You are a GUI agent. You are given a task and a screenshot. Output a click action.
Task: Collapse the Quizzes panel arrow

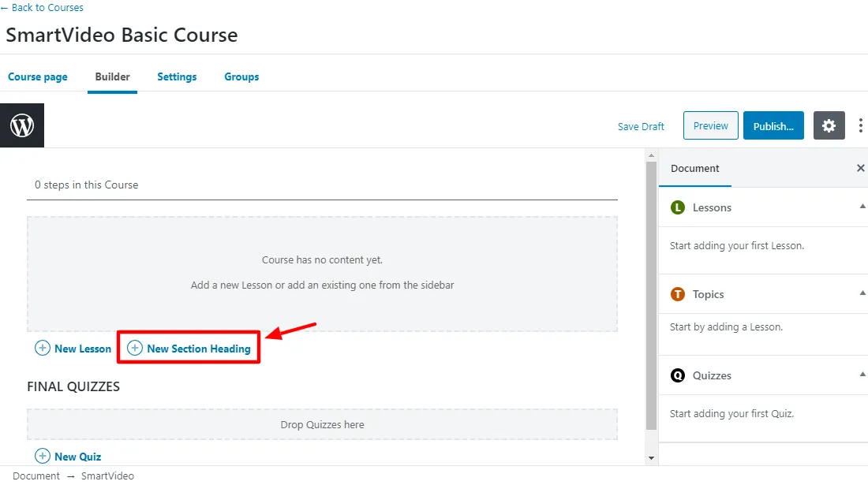point(862,375)
